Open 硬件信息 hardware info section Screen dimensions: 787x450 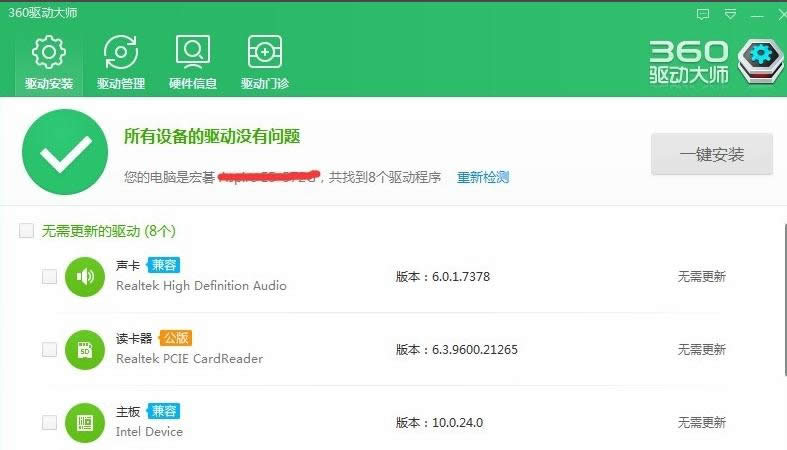coord(192,61)
